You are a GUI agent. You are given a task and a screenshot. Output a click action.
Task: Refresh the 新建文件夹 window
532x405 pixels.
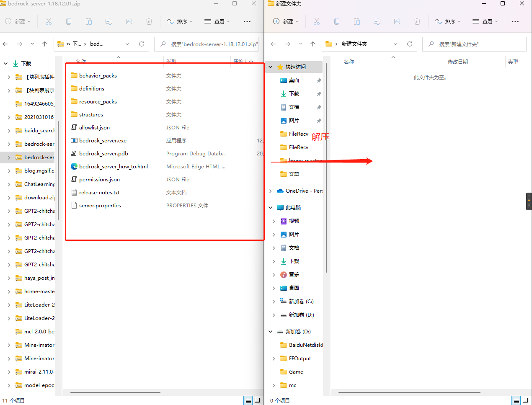pyautogui.click(x=410, y=44)
